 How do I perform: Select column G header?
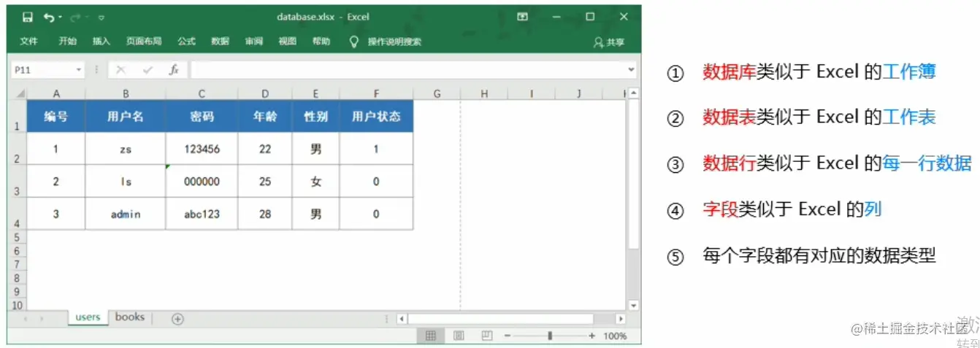(437, 93)
